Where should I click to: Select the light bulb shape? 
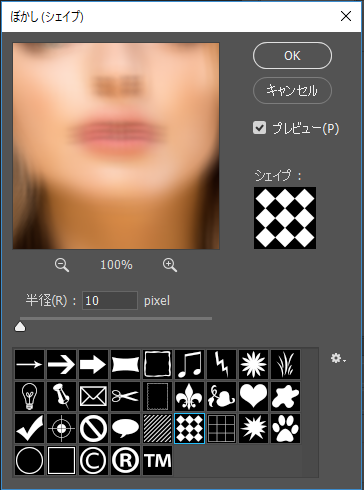pyautogui.click(x=29, y=396)
